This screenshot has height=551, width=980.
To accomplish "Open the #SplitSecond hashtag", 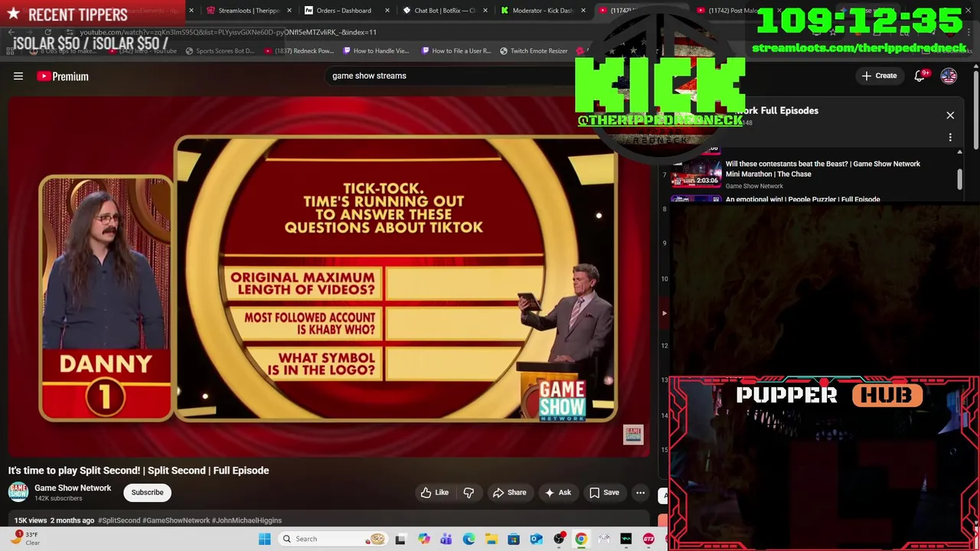I will pyautogui.click(x=119, y=520).
